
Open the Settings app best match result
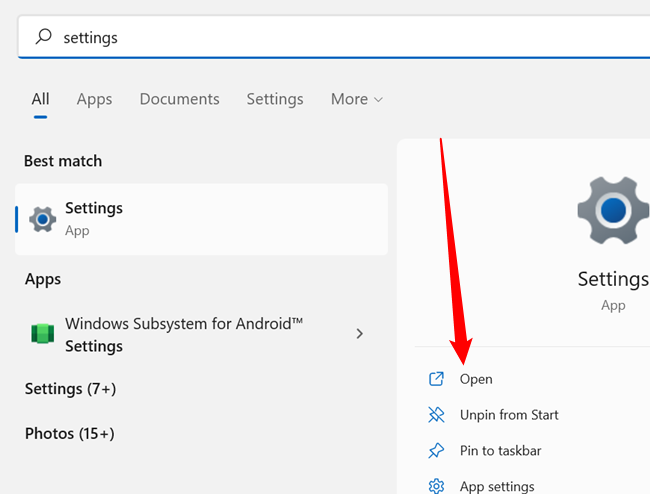click(x=201, y=219)
